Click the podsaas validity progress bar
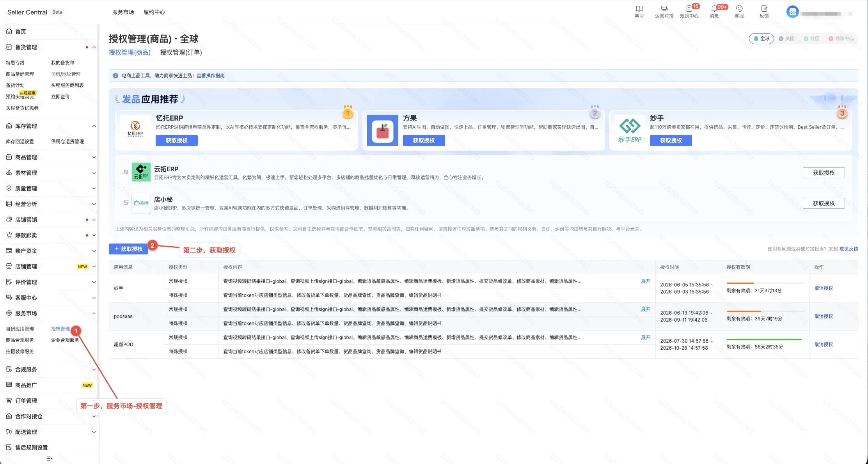The image size is (868, 464). (x=765, y=311)
